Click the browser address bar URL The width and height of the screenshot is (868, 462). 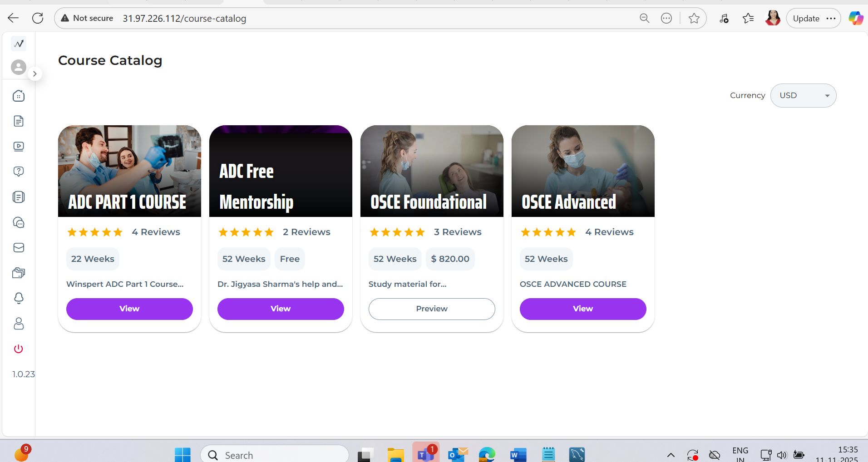tap(184, 19)
